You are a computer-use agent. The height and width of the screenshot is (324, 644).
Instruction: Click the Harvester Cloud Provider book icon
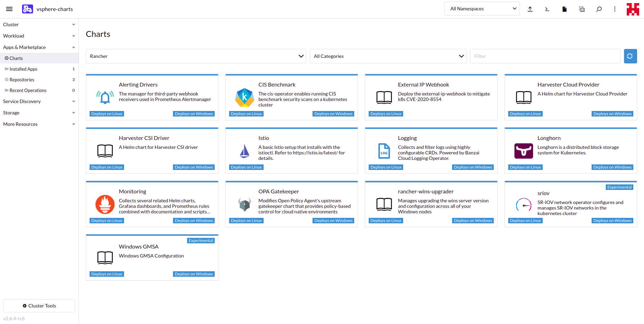point(524,98)
